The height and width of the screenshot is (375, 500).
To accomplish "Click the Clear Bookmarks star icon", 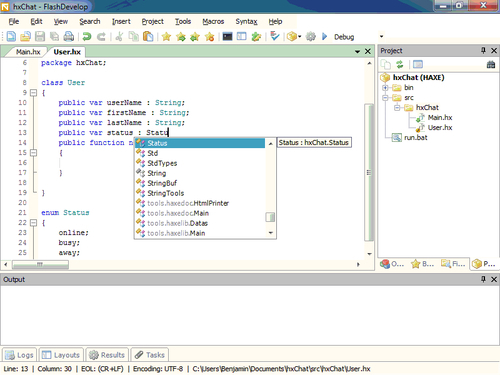I will pyautogui.click(x=210, y=36).
